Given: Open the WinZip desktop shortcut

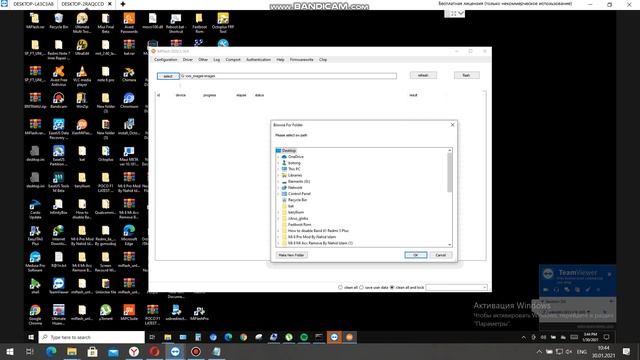Looking at the screenshot, I should point(82,100).
